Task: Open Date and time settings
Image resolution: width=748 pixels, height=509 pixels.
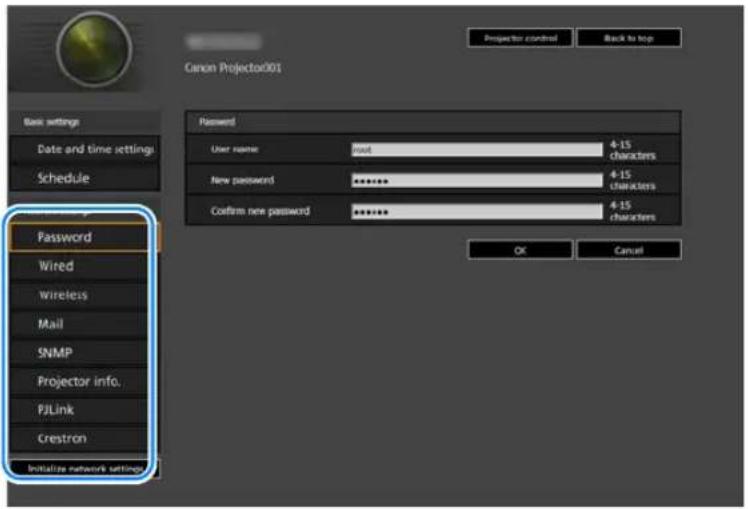Action: tap(85, 149)
